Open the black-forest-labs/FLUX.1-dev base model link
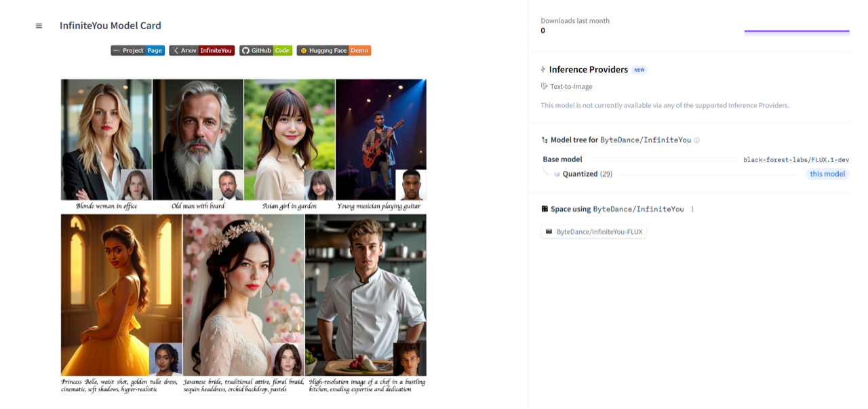This screenshot has width=868, height=409. click(796, 159)
